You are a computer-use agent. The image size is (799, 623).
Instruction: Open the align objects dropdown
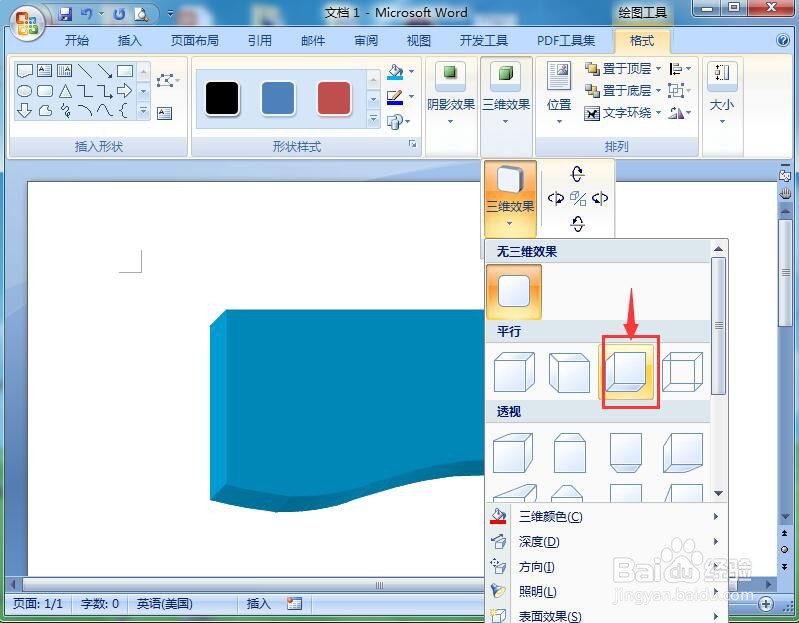[x=680, y=68]
